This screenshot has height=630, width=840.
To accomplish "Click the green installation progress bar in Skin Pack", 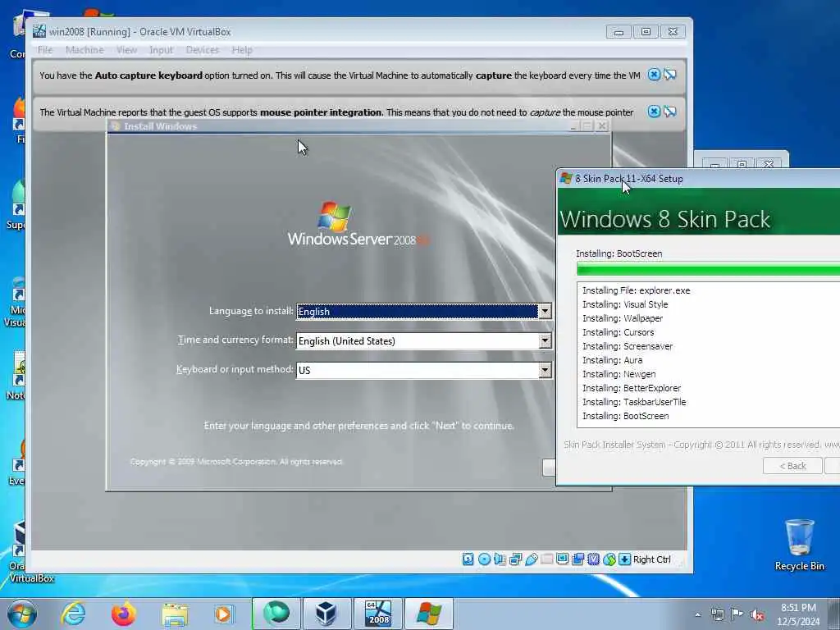I will click(x=708, y=269).
